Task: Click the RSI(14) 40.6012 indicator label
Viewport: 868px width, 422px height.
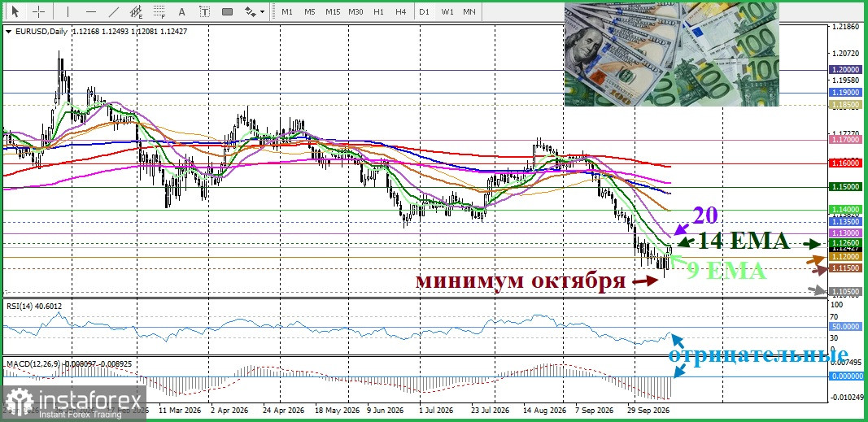Action: click(x=34, y=305)
